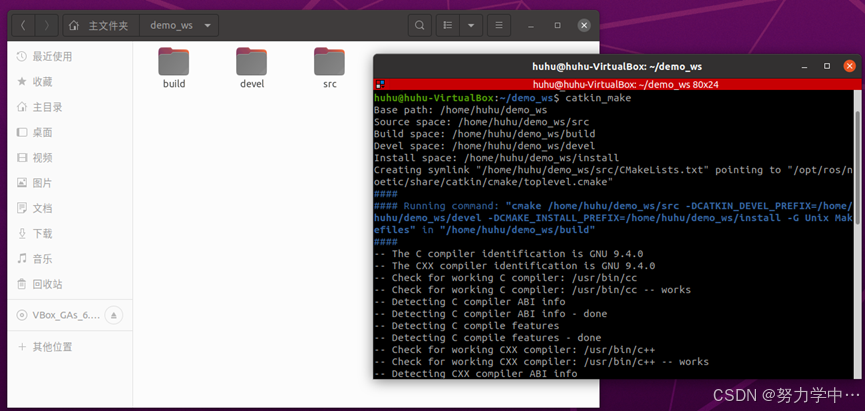The image size is (865, 411).
Task: Open 桌面 in sidebar
Action: point(70,132)
